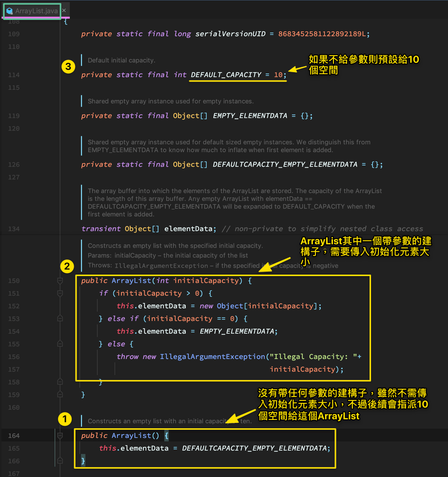The height and width of the screenshot is (477, 448).
Task: Click line number 114 in the gutter
Action: pyautogui.click(x=14, y=75)
